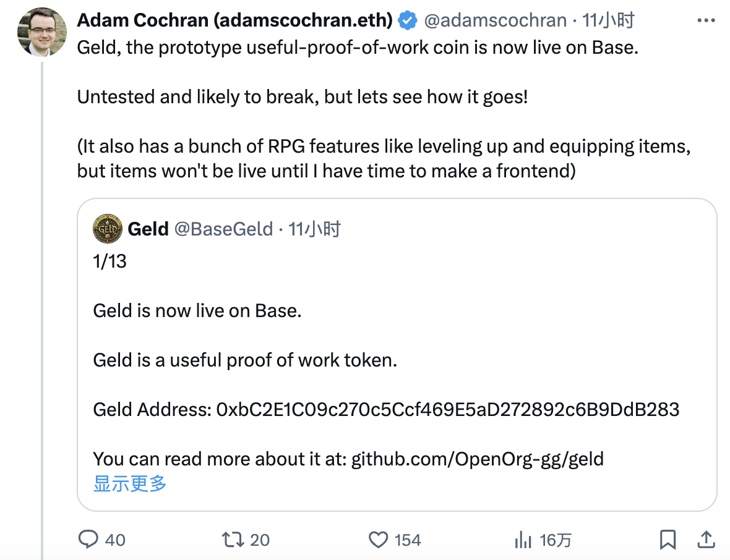Click the Geld contract address text

(x=448, y=409)
